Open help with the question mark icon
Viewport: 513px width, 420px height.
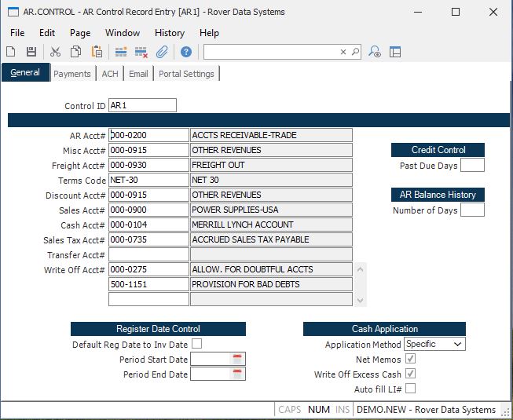pos(186,52)
